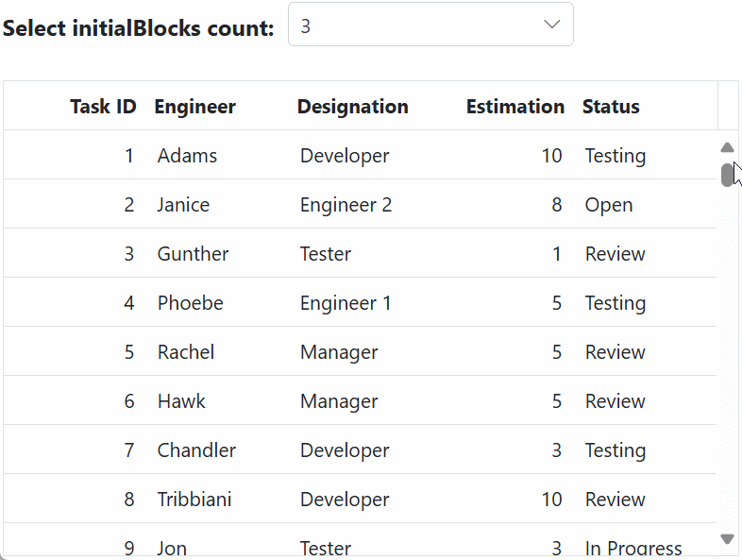Click Developer designation in Tribbiani row
The image size is (742, 560).
click(x=345, y=500)
